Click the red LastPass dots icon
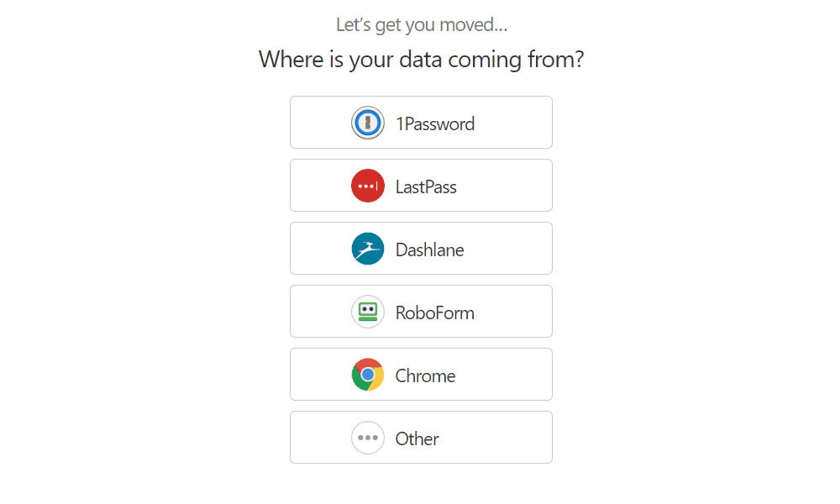The height and width of the screenshot is (504, 840). point(368,186)
